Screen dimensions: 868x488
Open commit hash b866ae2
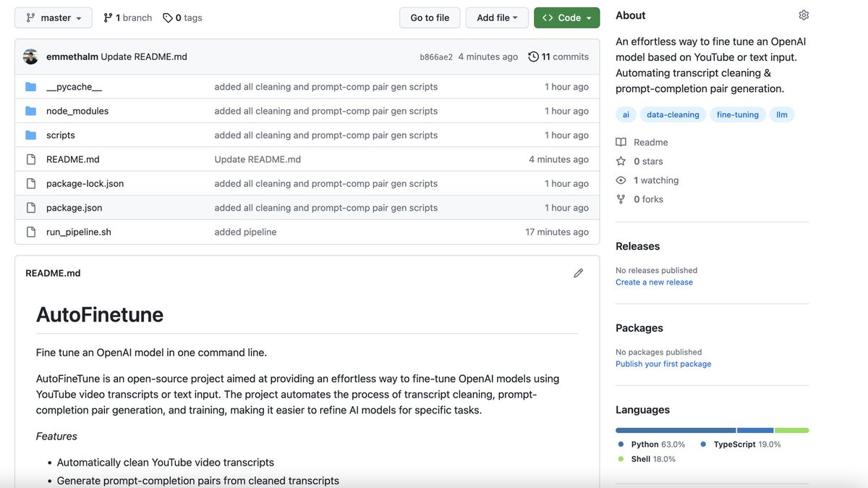(x=436, y=56)
